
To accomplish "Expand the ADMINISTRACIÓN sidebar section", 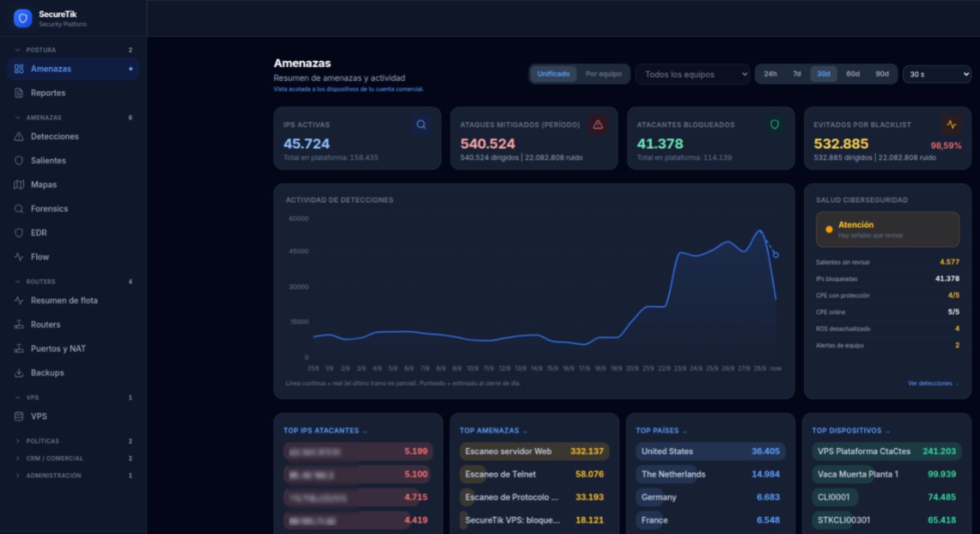I will point(73,475).
